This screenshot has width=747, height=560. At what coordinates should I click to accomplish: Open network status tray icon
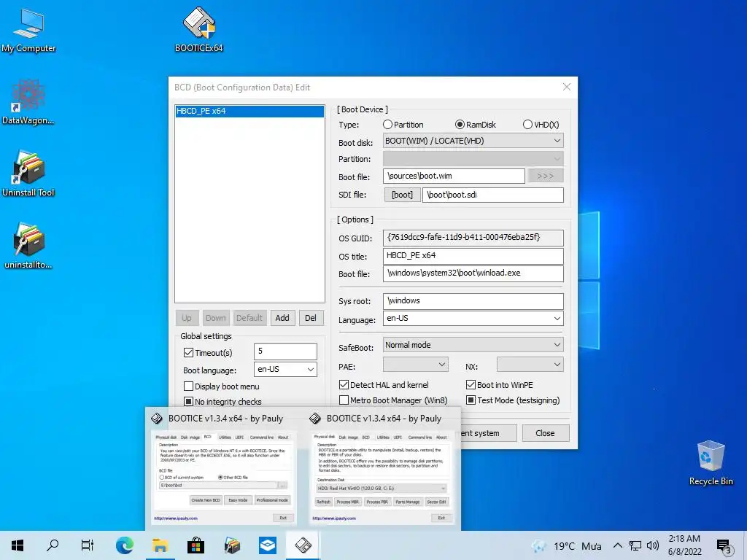tap(635, 545)
